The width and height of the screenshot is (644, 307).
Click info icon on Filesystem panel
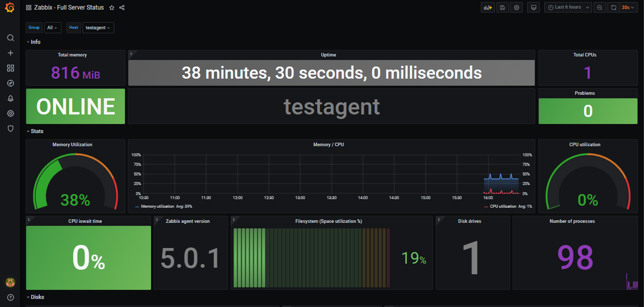tap(234, 219)
